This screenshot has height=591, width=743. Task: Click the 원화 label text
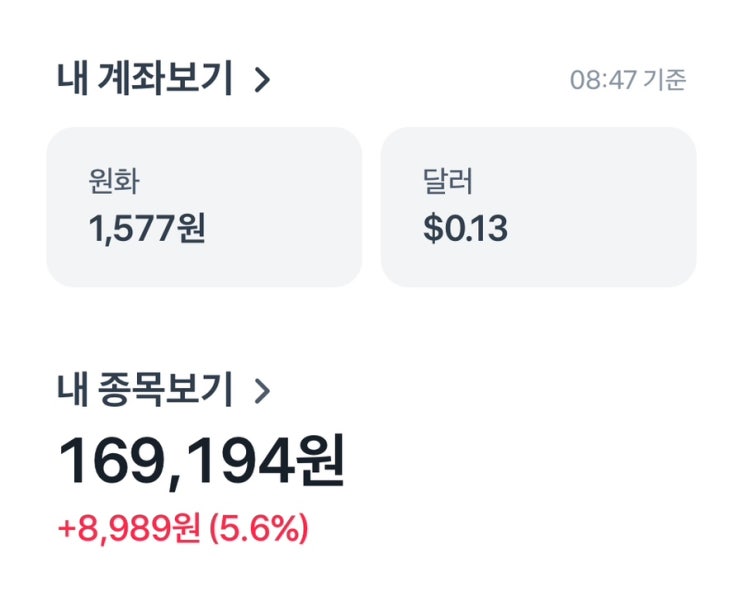(x=114, y=183)
